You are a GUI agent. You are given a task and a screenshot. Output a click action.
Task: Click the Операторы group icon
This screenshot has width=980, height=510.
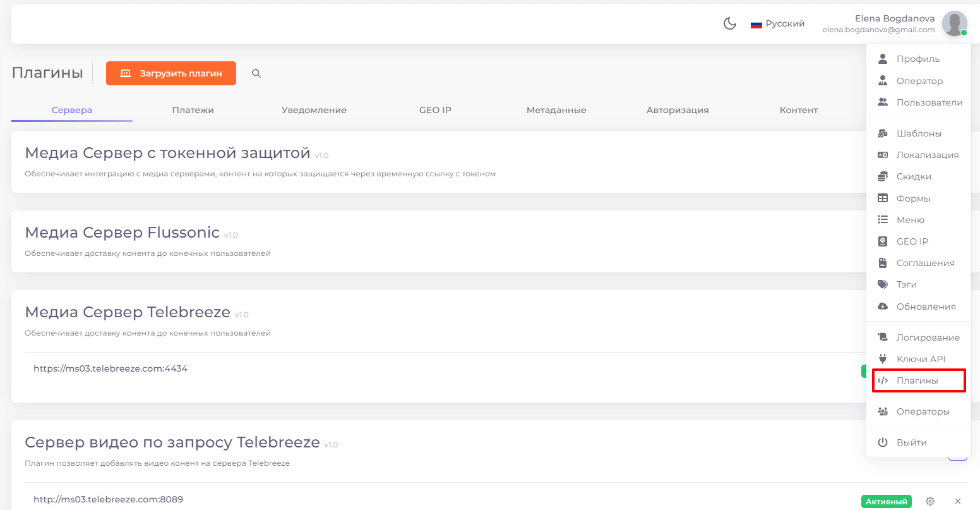coord(883,411)
